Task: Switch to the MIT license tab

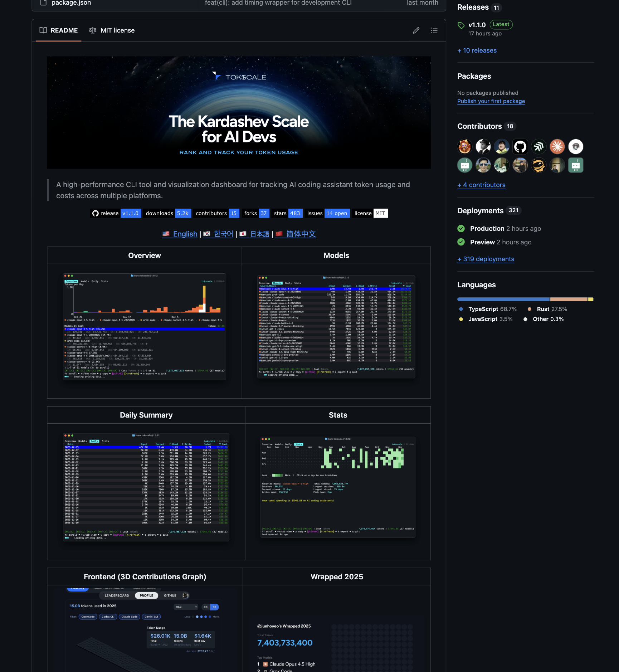Action: [112, 30]
